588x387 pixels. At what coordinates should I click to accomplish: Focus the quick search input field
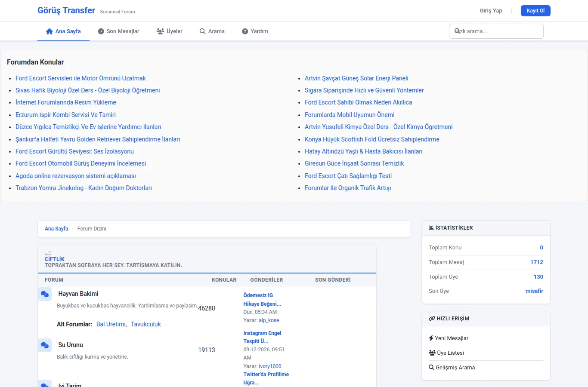pyautogui.click(x=496, y=31)
